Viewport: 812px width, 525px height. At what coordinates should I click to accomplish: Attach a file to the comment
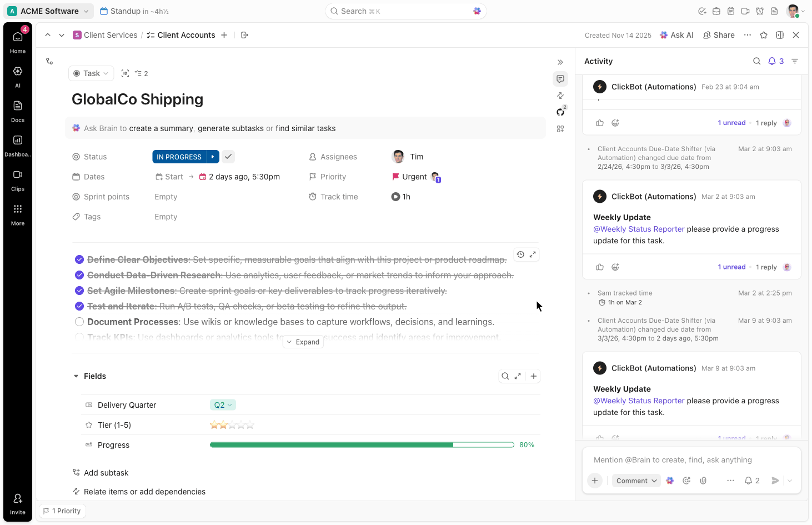pos(703,481)
